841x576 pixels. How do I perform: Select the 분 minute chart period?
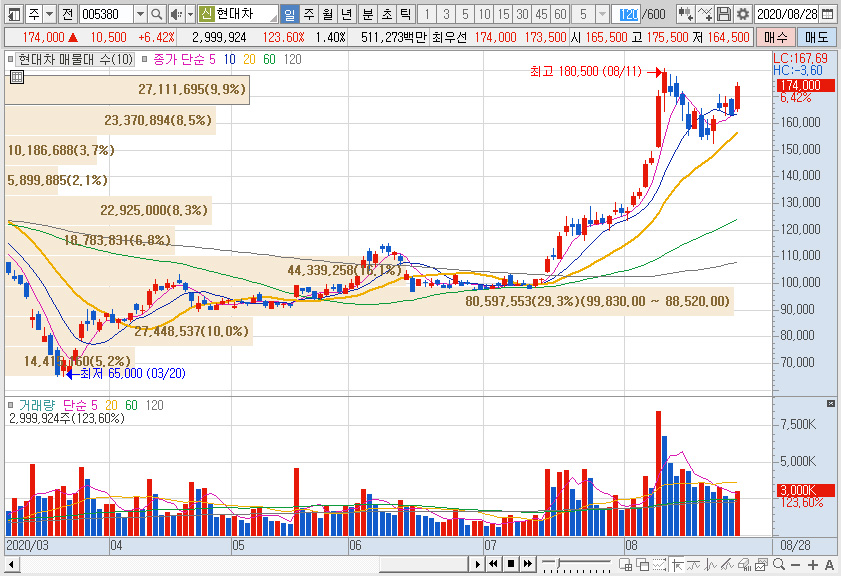point(367,14)
